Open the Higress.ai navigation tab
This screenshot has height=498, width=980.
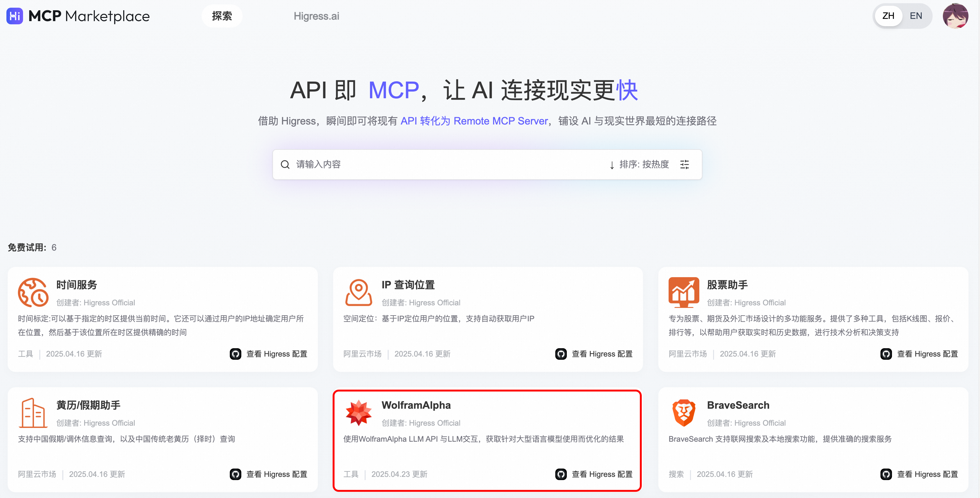tap(316, 16)
